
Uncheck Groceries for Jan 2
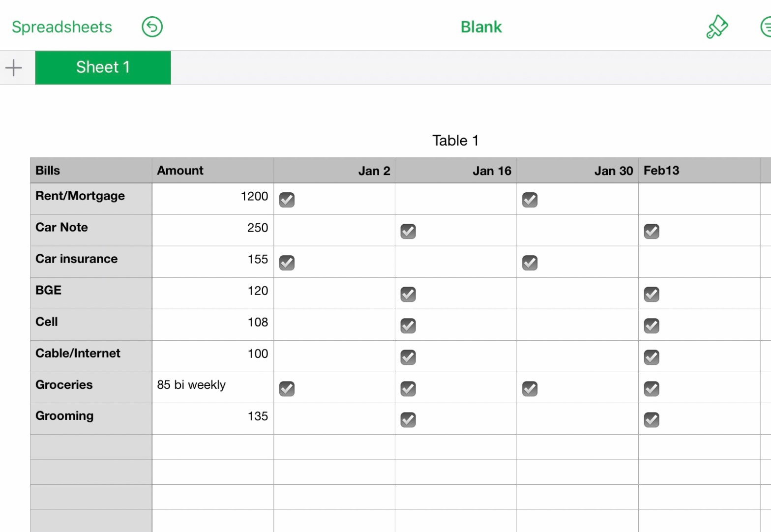tap(287, 389)
